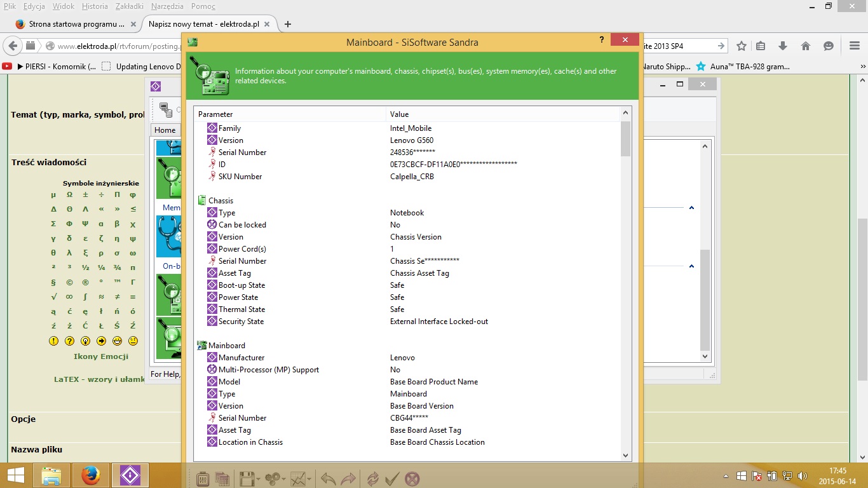Open dropdown arrow next to gears icon
The width and height of the screenshot is (868, 488).
coord(284,479)
